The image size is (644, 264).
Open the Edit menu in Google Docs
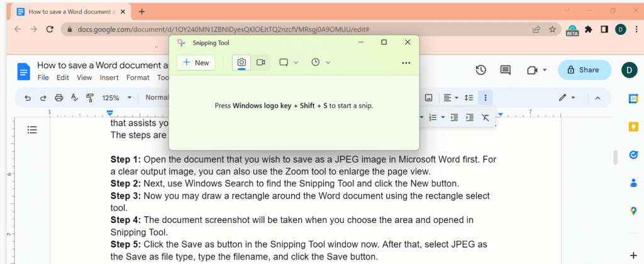[x=63, y=77]
